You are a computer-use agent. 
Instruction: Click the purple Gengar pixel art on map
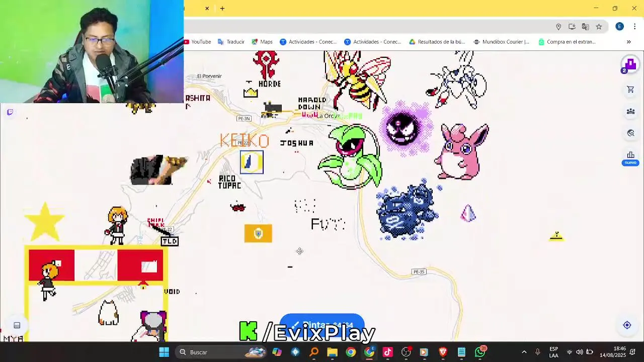point(407,128)
